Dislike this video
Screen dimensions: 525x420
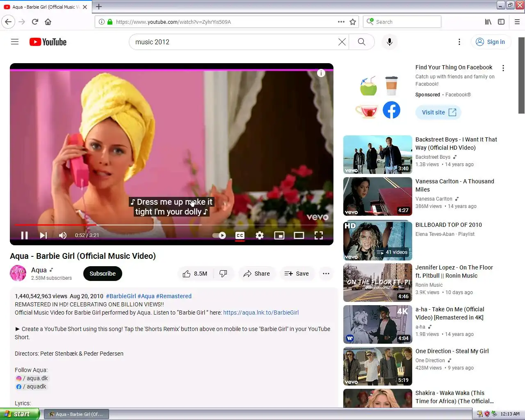tap(224, 274)
